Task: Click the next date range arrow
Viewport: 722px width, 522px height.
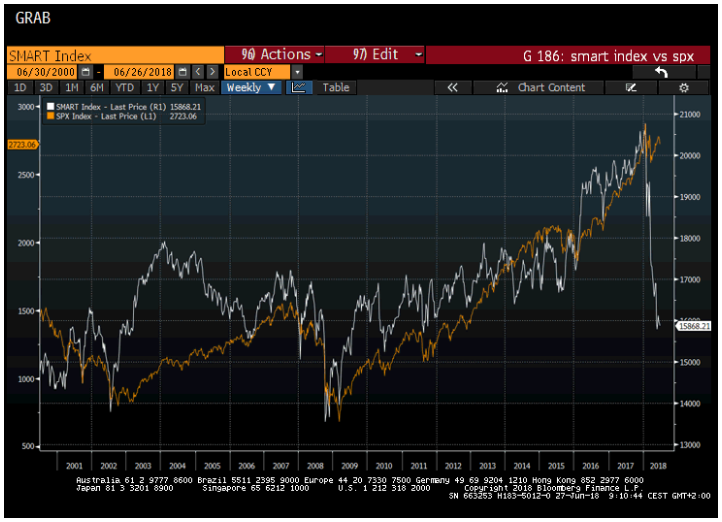Action: coord(212,72)
